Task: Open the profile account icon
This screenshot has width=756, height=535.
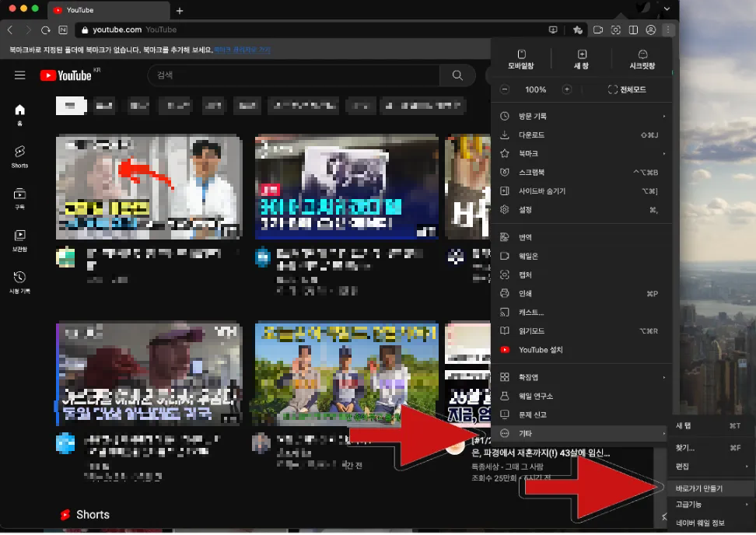Action: click(x=650, y=30)
